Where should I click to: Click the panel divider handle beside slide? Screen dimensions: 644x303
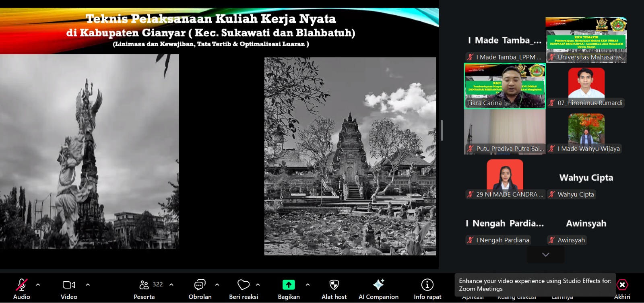pos(442,130)
